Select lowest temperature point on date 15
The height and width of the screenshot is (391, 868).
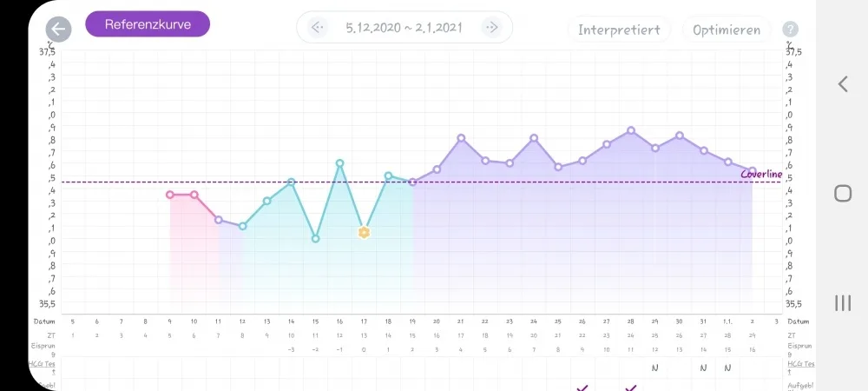click(316, 239)
